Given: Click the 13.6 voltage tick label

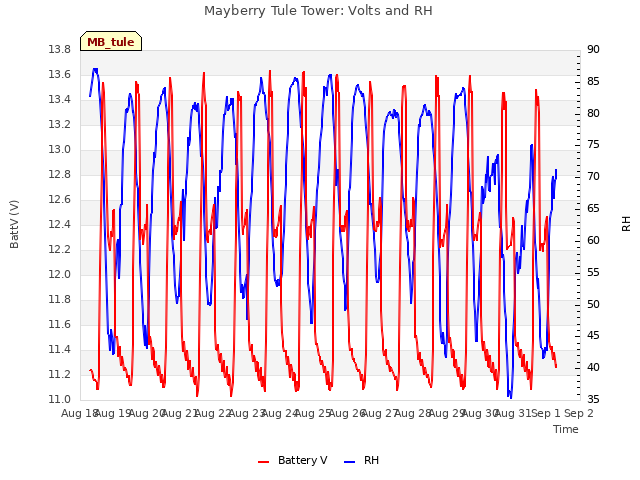Looking at the screenshot, I should tap(60, 74).
